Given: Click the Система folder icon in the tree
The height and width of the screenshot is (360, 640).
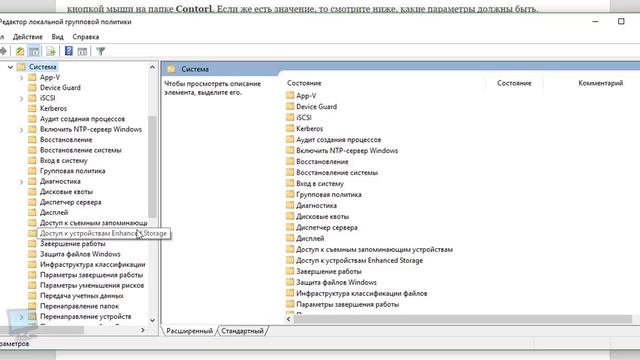Looking at the screenshot, I should pos(21,67).
